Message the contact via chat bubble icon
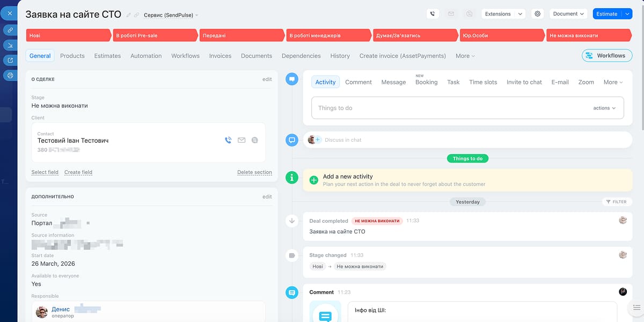This screenshot has width=644, height=322. [255, 140]
